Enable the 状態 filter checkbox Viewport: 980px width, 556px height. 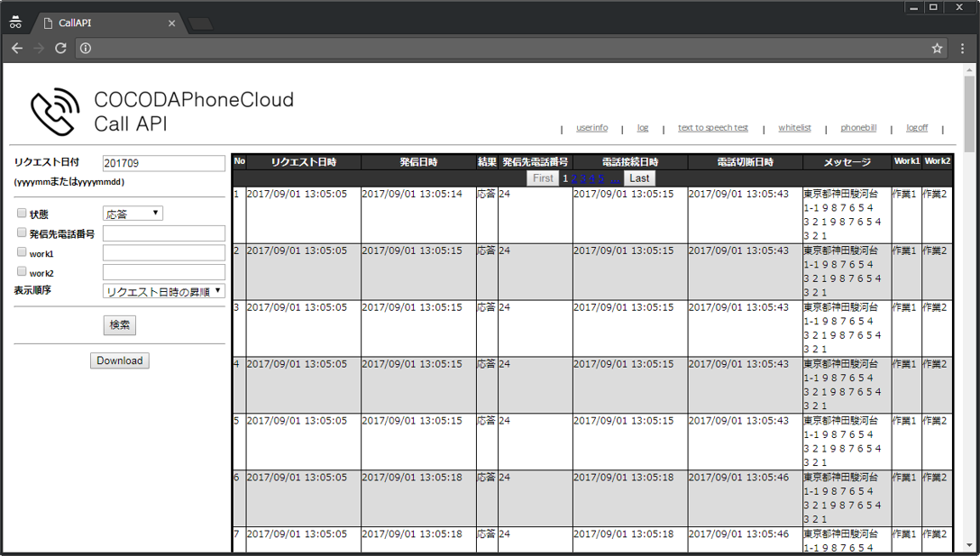[x=22, y=213]
